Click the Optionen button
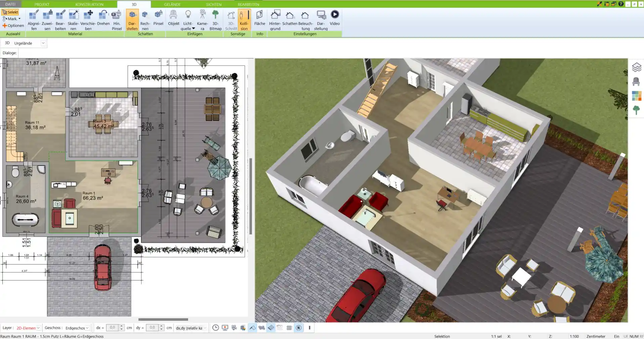The width and height of the screenshot is (644, 339). point(13,26)
